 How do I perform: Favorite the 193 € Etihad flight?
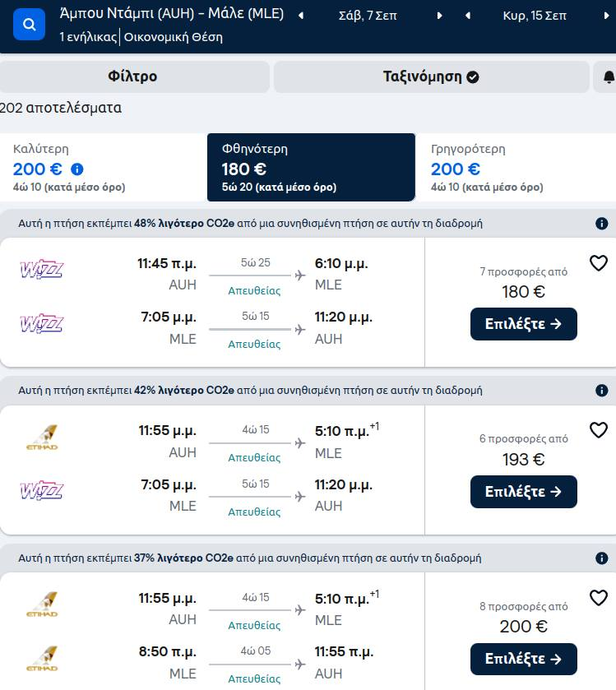click(599, 430)
